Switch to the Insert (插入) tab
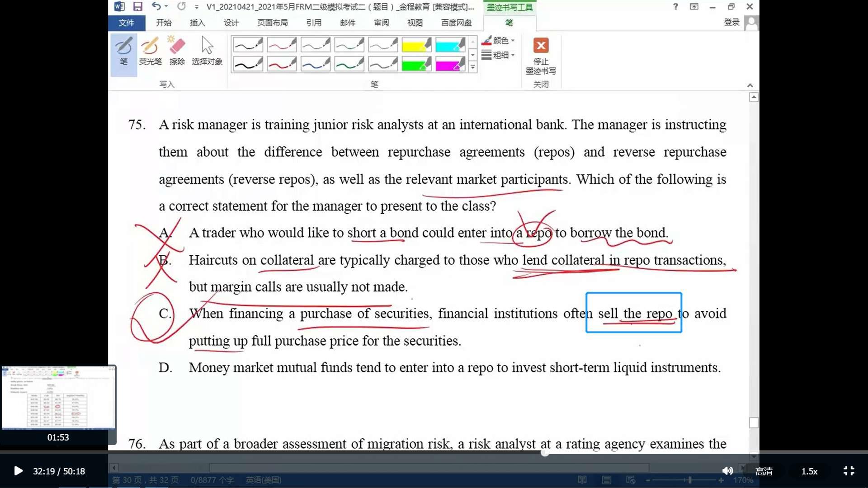868x488 pixels. 197,23
